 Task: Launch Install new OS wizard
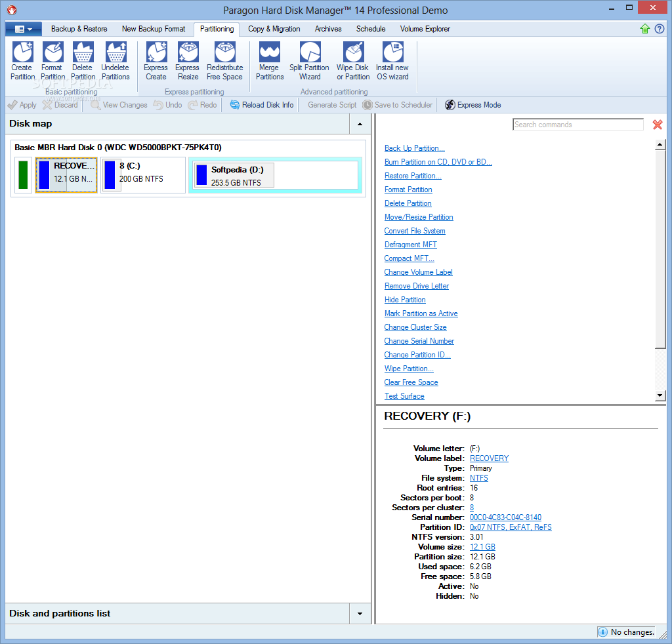[392, 61]
